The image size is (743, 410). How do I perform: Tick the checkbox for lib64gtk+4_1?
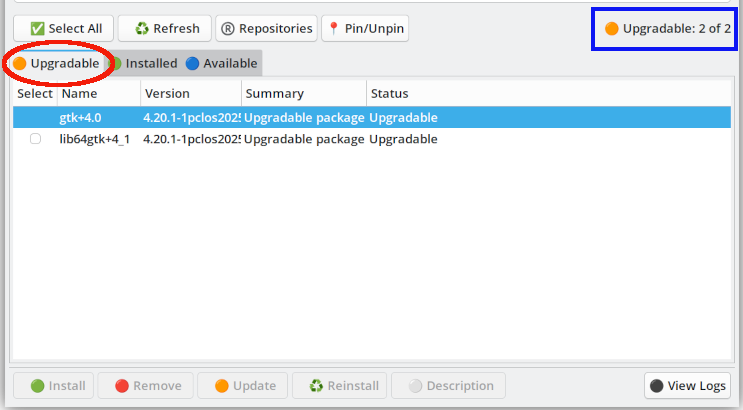pyautogui.click(x=35, y=139)
